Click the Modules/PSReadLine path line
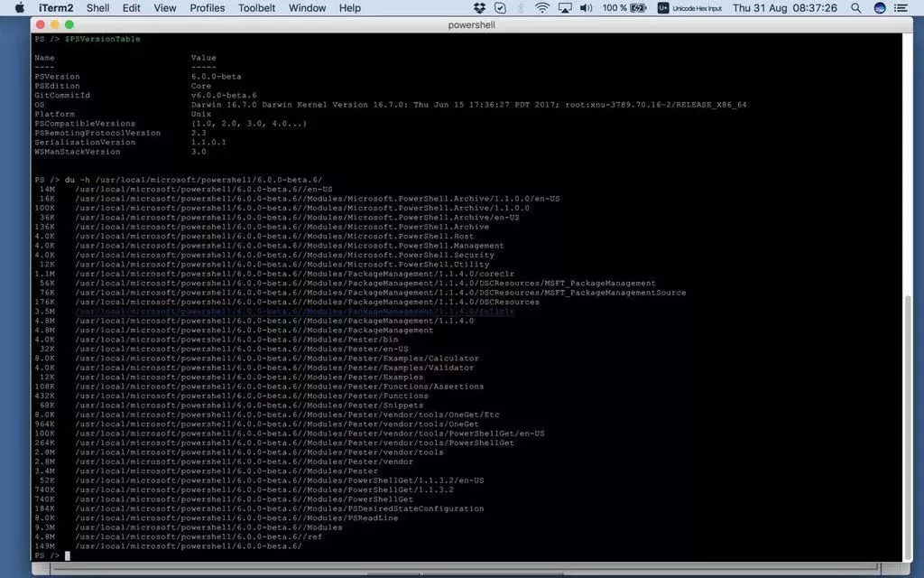924x578 pixels. click(x=236, y=517)
